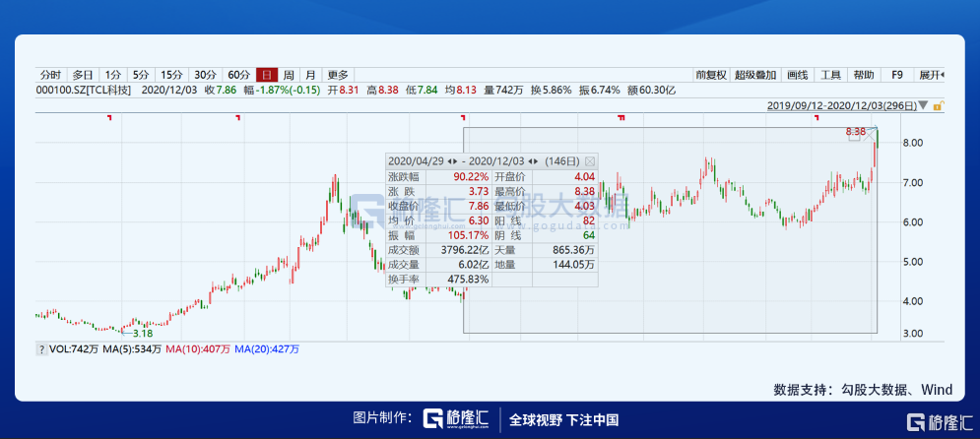This screenshot has width=980, height=439.
Task: Click the X icon on the selection box
Action: tap(870, 135)
